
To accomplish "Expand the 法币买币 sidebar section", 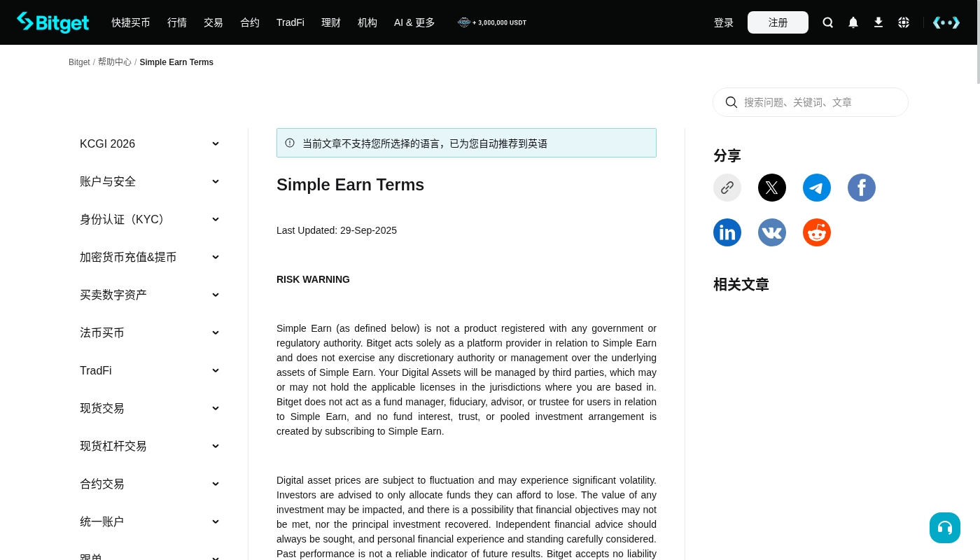I will (150, 332).
